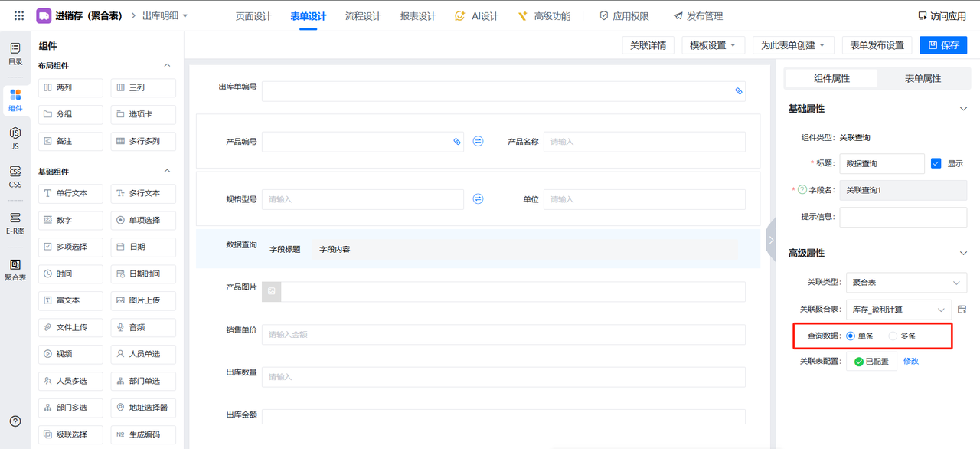The height and width of the screenshot is (449, 980).
Task: Switch to the 流程设计 tab
Action: [363, 16]
